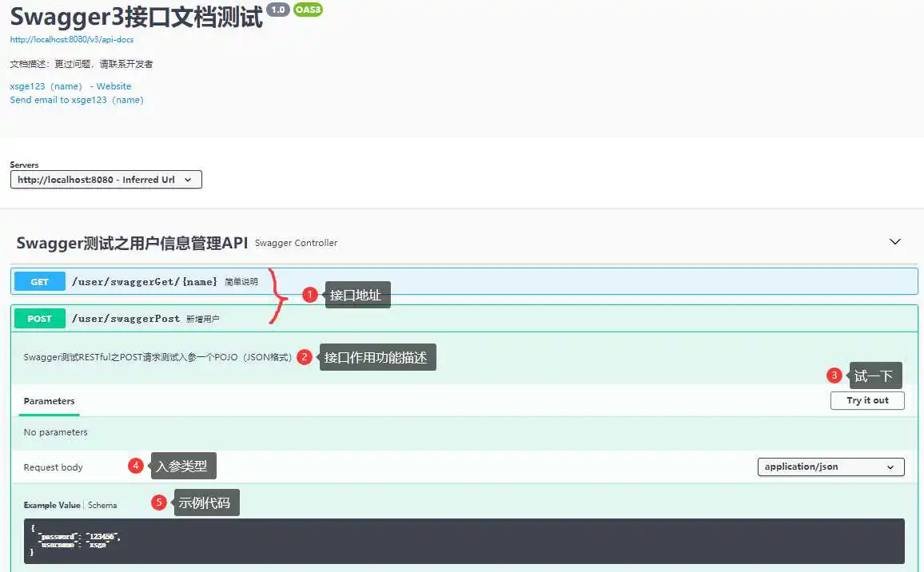Click the red number 5 annotation marker
Image resolution: width=924 pixels, height=572 pixels.
point(159,502)
